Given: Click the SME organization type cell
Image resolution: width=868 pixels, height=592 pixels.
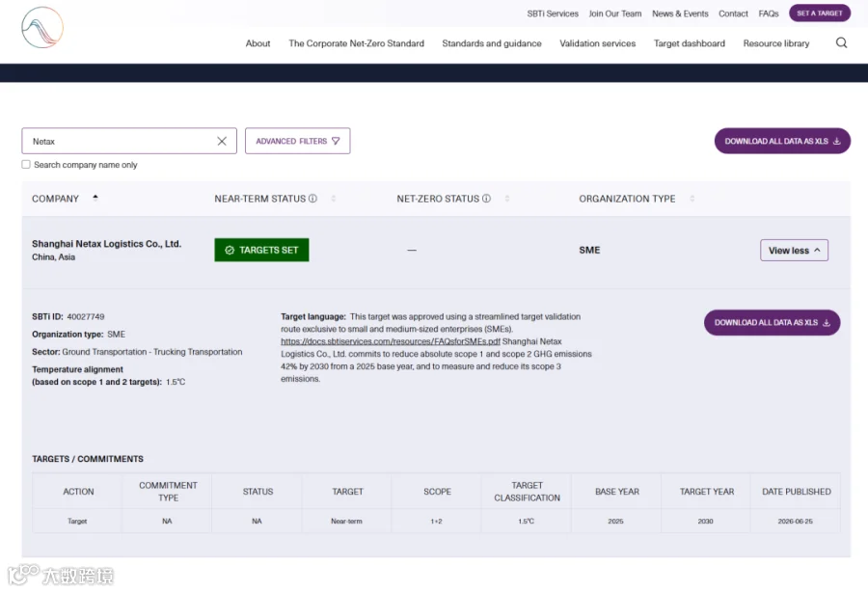Looking at the screenshot, I should click(589, 250).
